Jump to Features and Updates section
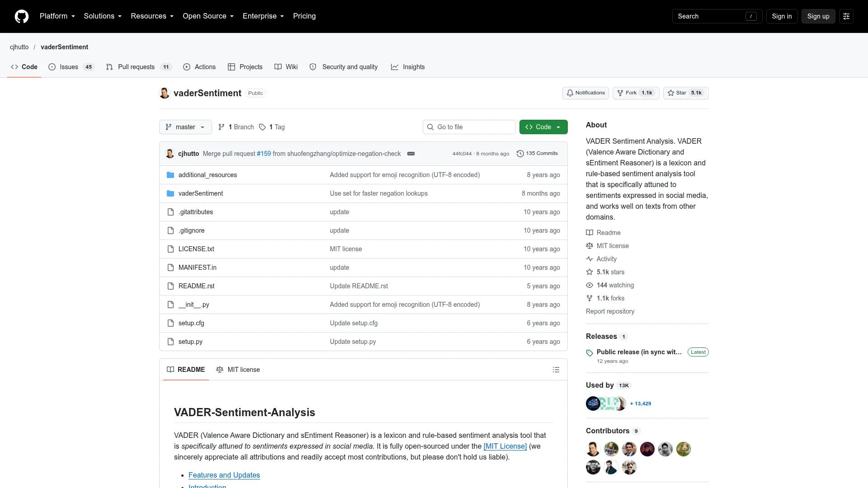The image size is (868, 488). coord(224,475)
